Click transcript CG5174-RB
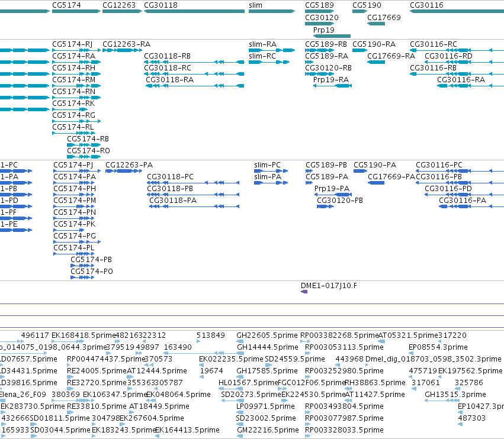Image resolution: width=504 pixels, height=439 pixels. click(88, 138)
